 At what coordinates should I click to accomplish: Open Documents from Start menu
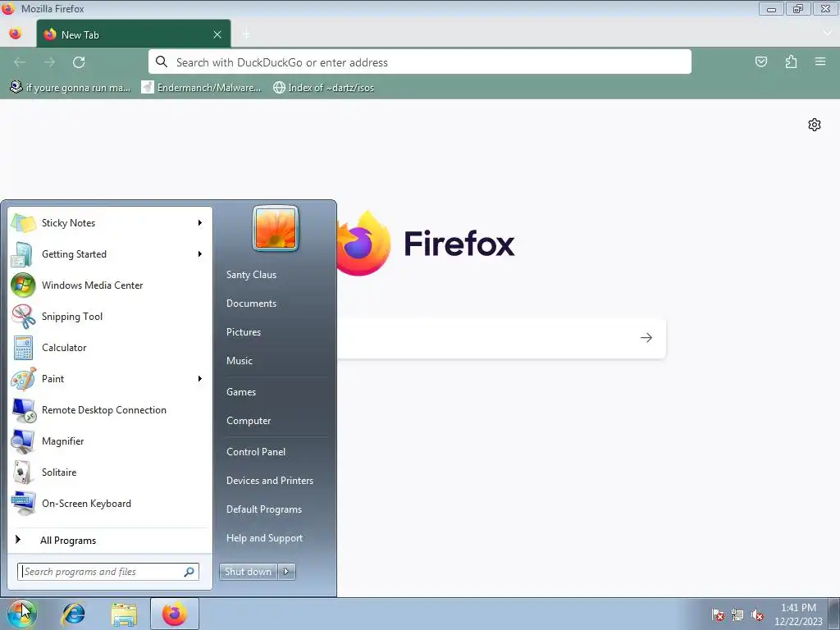tap(251, 304)
